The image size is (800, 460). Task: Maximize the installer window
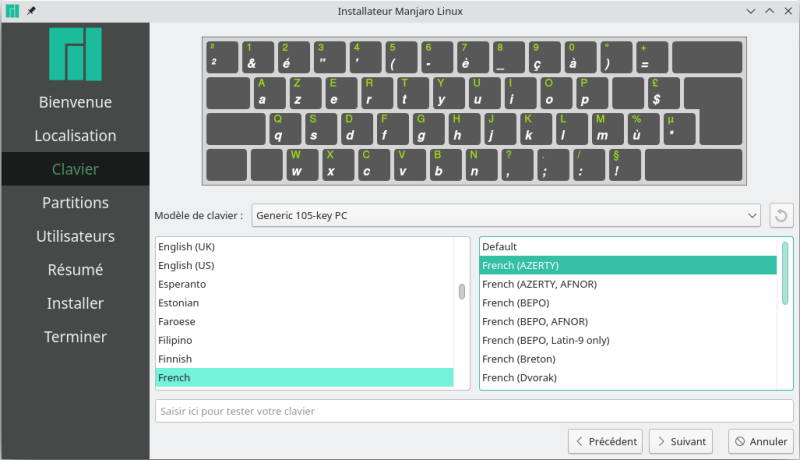[769, 11]
